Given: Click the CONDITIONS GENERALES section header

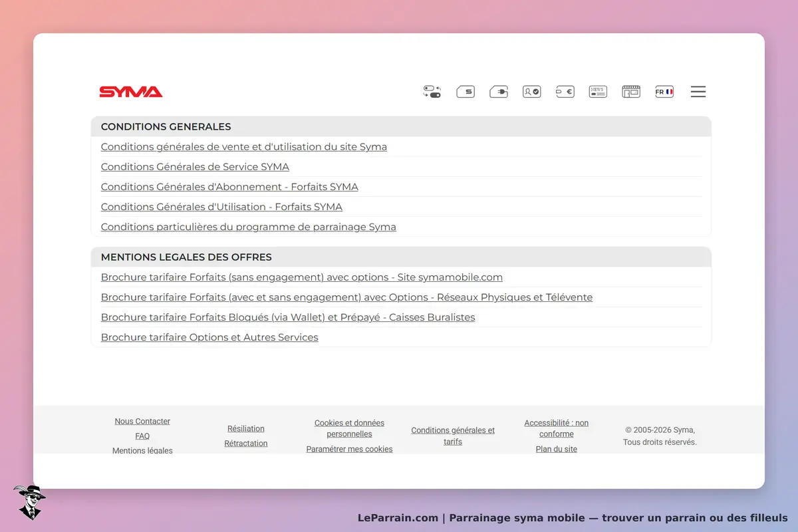Looking at the screenshot, I should pyautogui.click(x=401, y=126).
